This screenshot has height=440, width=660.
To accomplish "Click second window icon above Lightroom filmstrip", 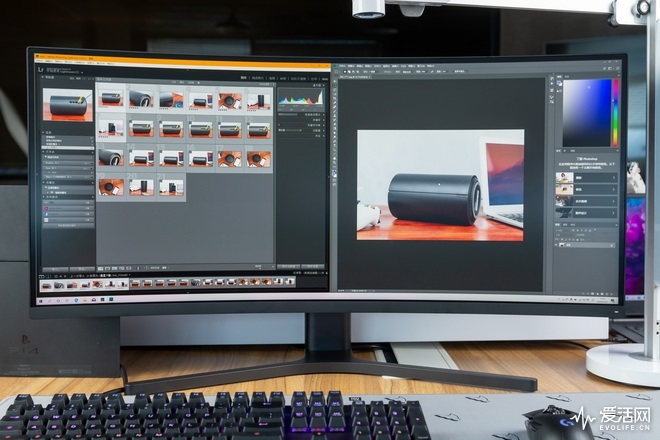I will (x=49, y=276).
